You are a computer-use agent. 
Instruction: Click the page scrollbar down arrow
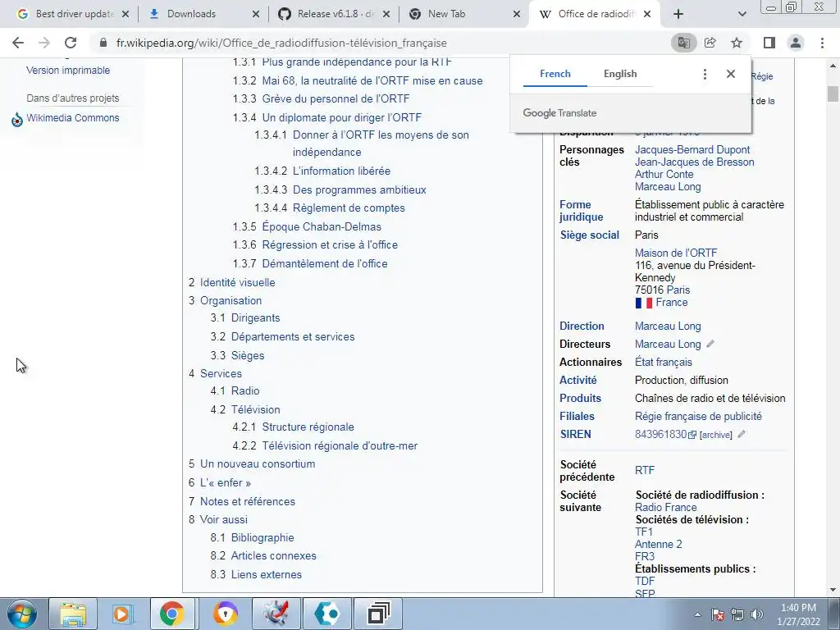coord(833,591)
